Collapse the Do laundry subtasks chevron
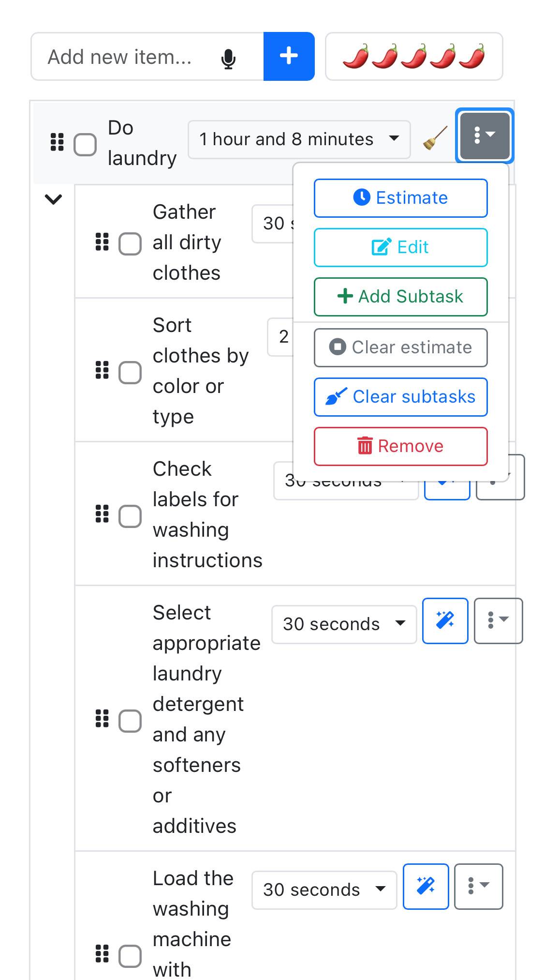 coord(53,199)
